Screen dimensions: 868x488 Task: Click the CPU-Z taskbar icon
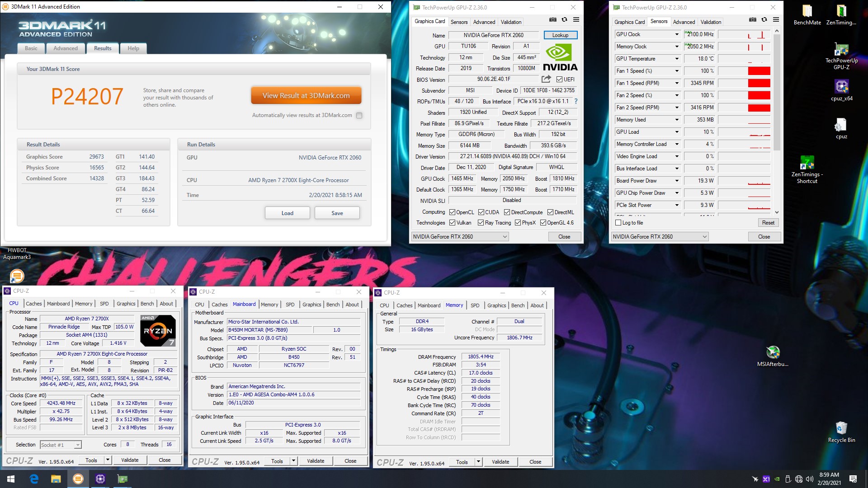tap(100, 479)
